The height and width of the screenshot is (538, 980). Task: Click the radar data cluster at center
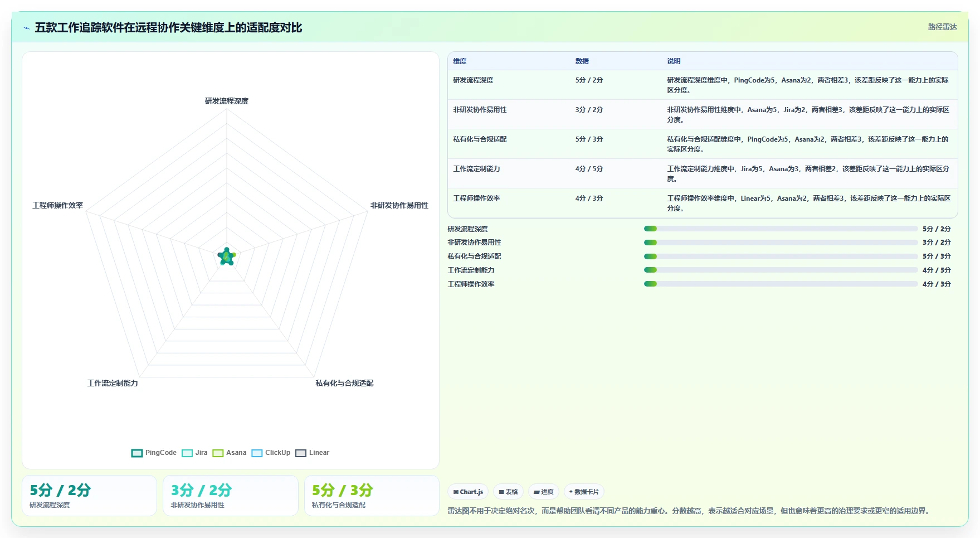[x=227, y=256]
